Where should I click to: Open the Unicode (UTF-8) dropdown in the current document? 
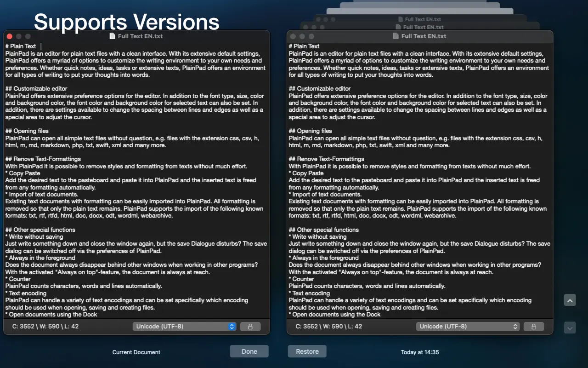coord(184,327)
